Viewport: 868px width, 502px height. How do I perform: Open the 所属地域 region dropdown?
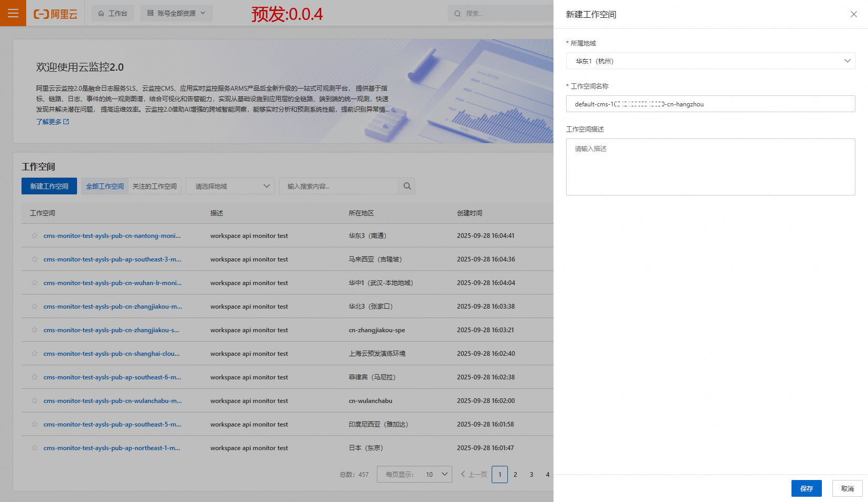[x=711, y=61]
